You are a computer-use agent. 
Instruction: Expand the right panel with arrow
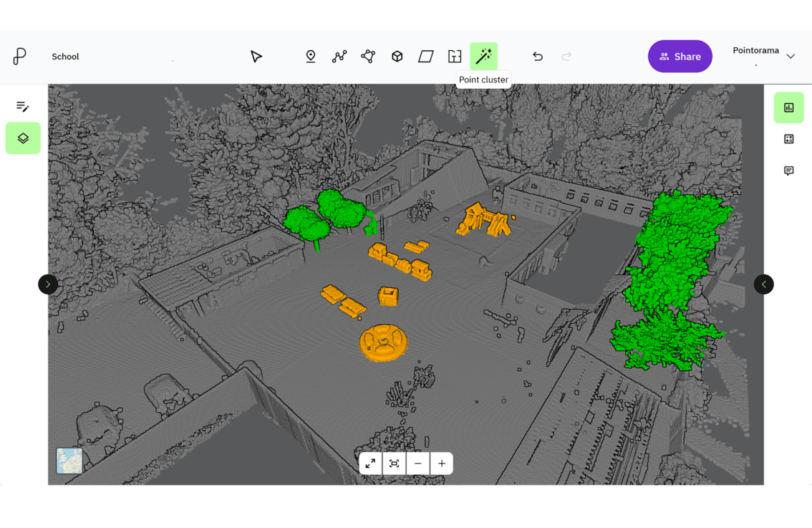tap(763, 284)
